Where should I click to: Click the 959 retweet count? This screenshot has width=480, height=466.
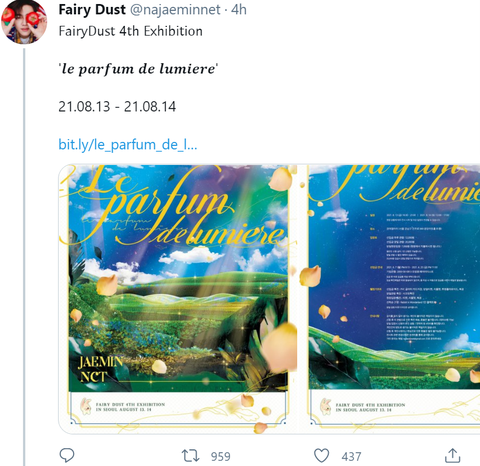click(x=220, y=456)
